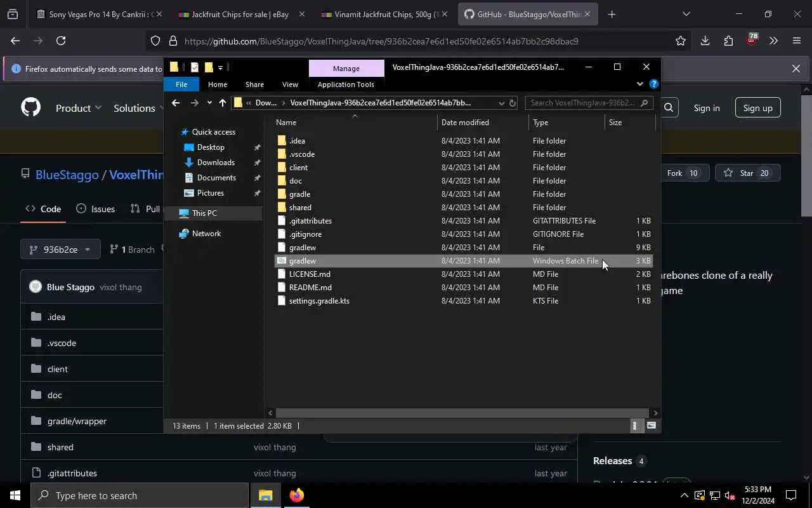The image size is (812, 508).
Task: Star the VoxelThingJava repository
Action: tap(747, 173)
